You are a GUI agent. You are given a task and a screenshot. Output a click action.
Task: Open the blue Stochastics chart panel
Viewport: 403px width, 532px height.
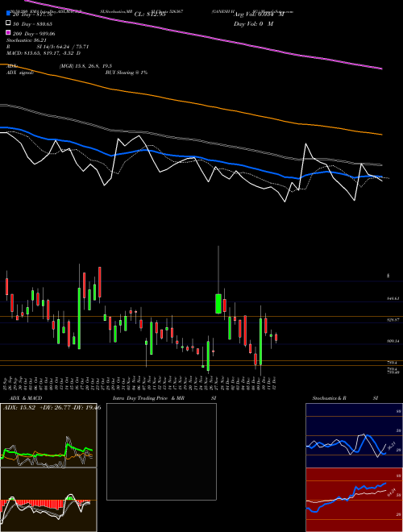[x=354, y=435]
